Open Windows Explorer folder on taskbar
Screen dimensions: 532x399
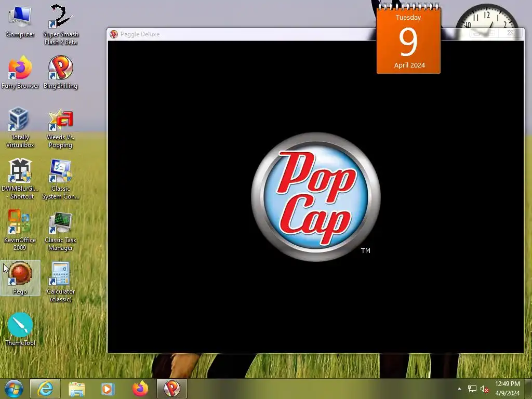pos(77,389)
